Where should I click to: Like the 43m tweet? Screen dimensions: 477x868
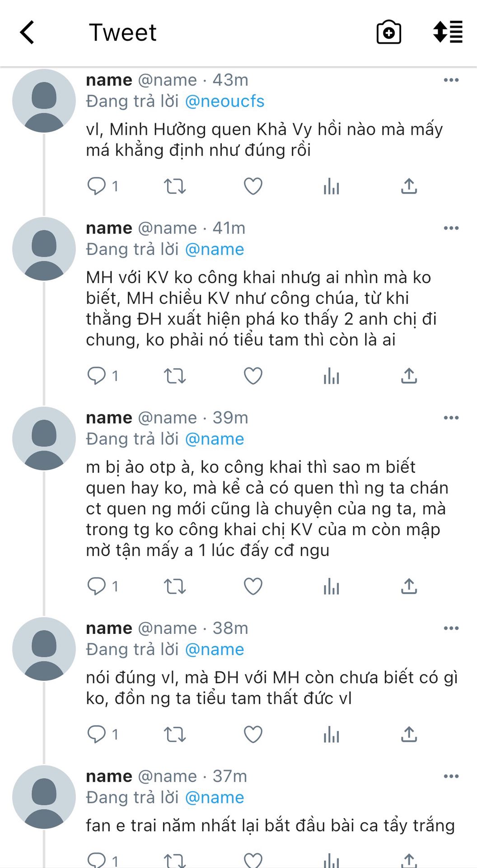pos(253,186)
